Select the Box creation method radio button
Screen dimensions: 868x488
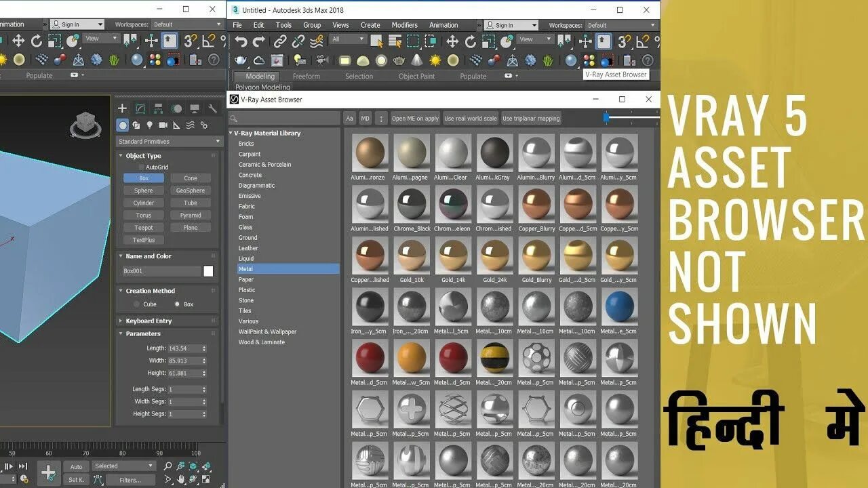pos(178,304)
